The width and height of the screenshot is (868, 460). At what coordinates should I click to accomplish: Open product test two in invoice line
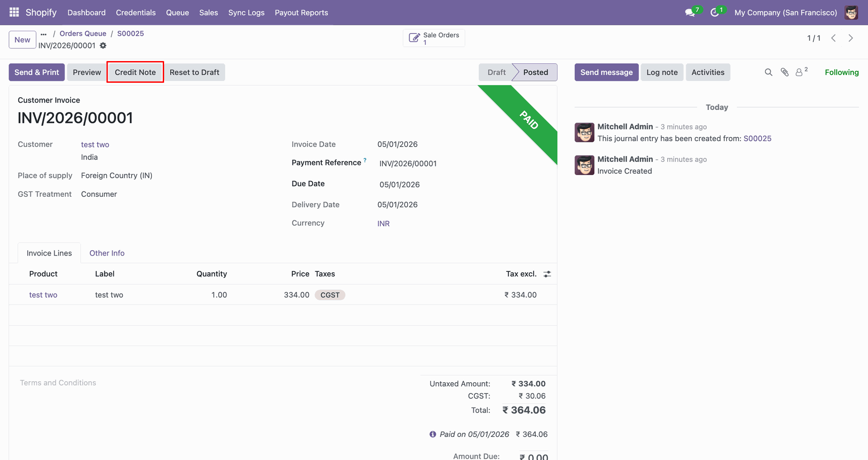tap(43, 295)
